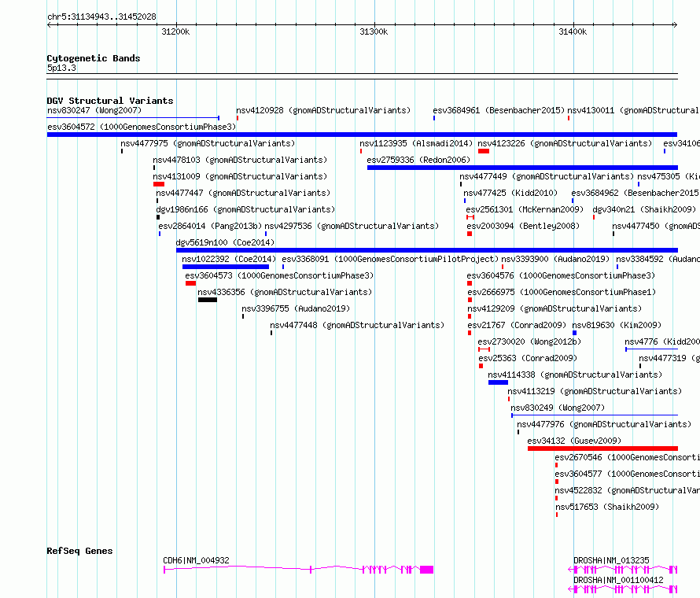This screenshot has width=700, height=598.
Task: Open nsv4477976 variant label
Action: coord(604,424)
